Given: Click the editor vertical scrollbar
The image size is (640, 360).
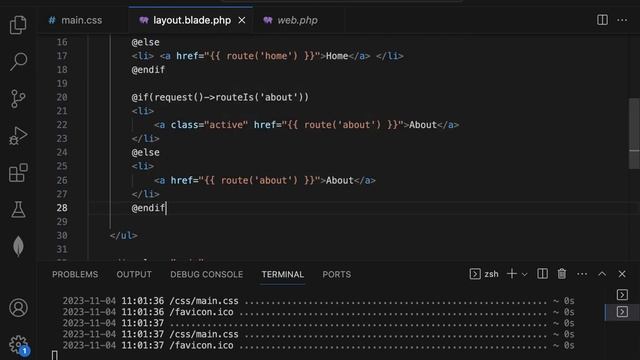Looking at the screenshot, I should click(634, 133).
